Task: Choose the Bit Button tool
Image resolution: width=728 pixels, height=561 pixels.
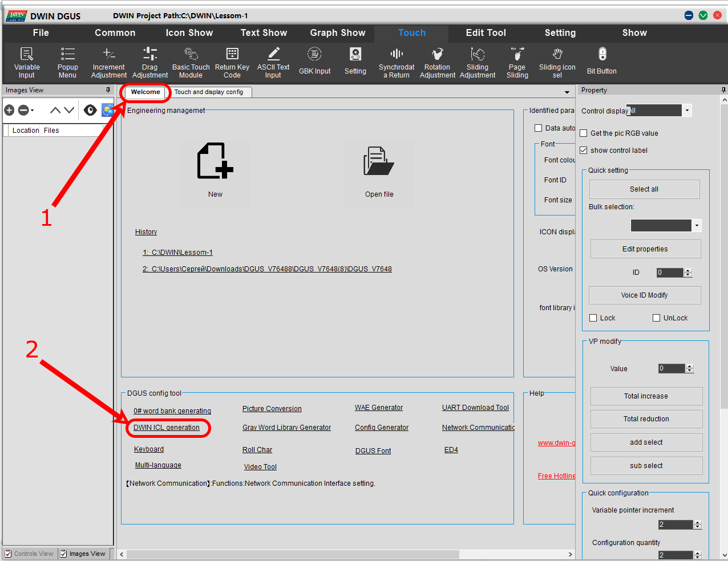Action: (x=602, y=61)
